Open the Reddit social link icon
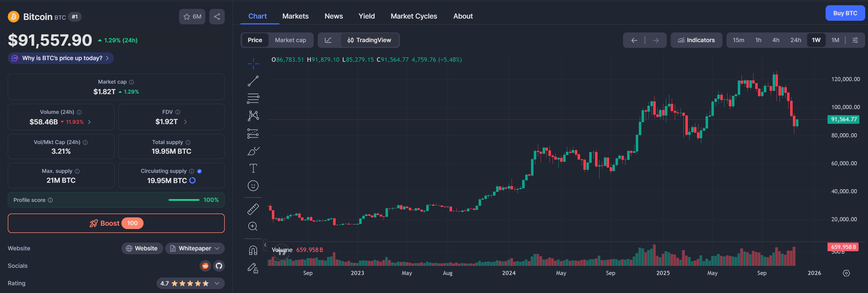The height and width of the screenshot is (293, 868). (x=205, y=266)
